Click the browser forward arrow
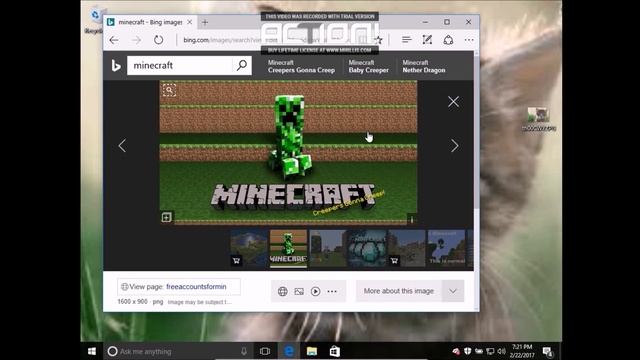640x360 pixels. click(x=136, y=40)
